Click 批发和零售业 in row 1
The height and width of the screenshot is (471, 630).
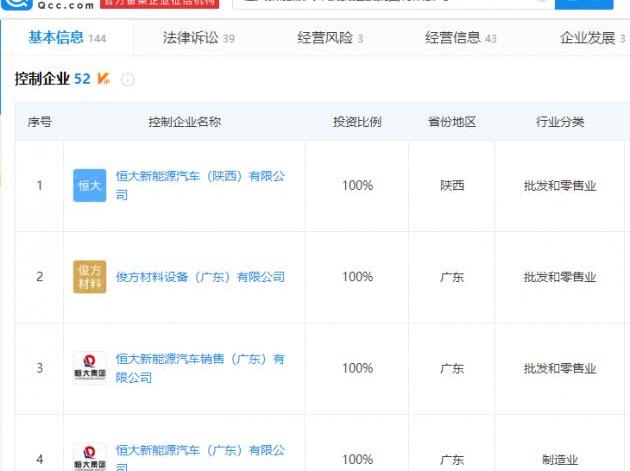560,185
